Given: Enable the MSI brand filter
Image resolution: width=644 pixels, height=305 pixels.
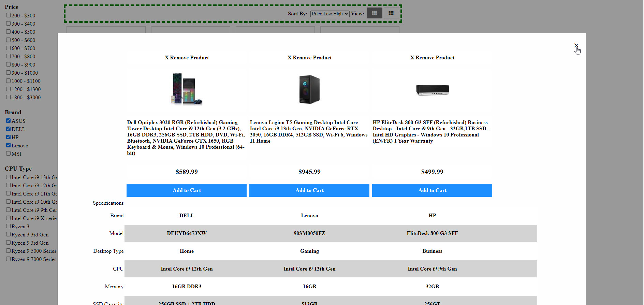Looking at the screenshot, I should pos(8,154).
